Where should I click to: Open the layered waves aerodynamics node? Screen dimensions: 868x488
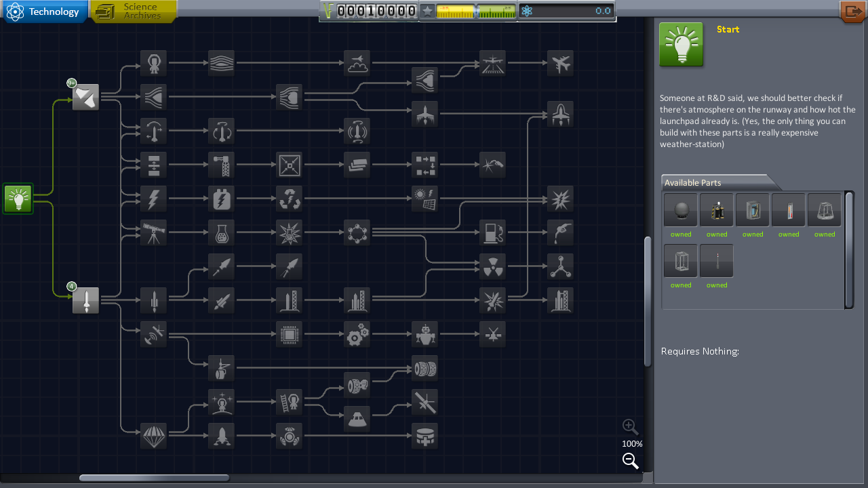click(221, 63)
